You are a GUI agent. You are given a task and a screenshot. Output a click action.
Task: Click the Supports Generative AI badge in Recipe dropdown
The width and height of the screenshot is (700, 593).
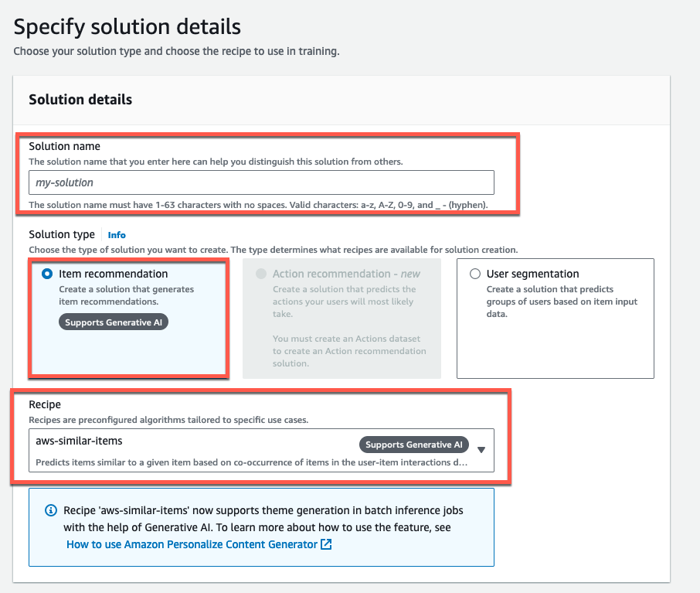point(414,445)
